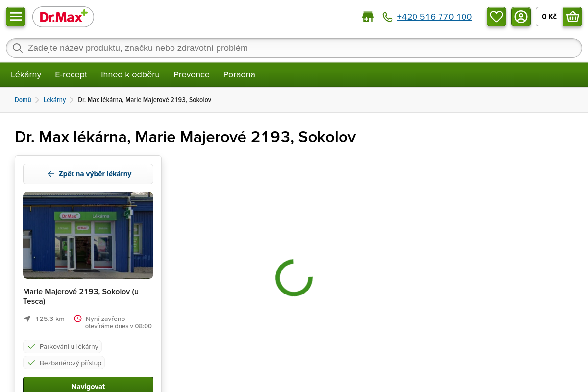This screenshot has height=392, width=588.
Task: Click the search magnifier icon
Action: click(x=18, y=48)
